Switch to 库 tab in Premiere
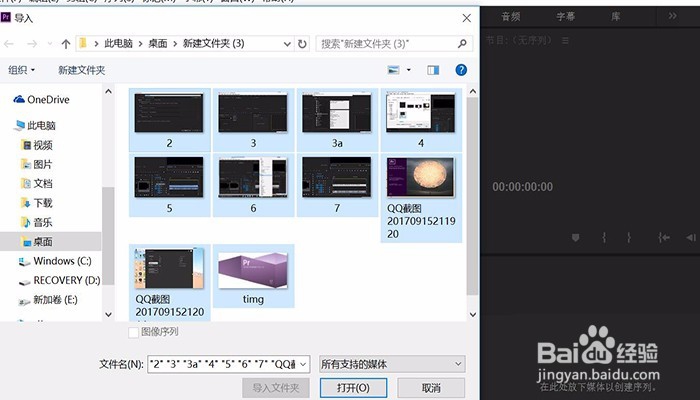This screenshot has height=400, width=700. (616, 17)
